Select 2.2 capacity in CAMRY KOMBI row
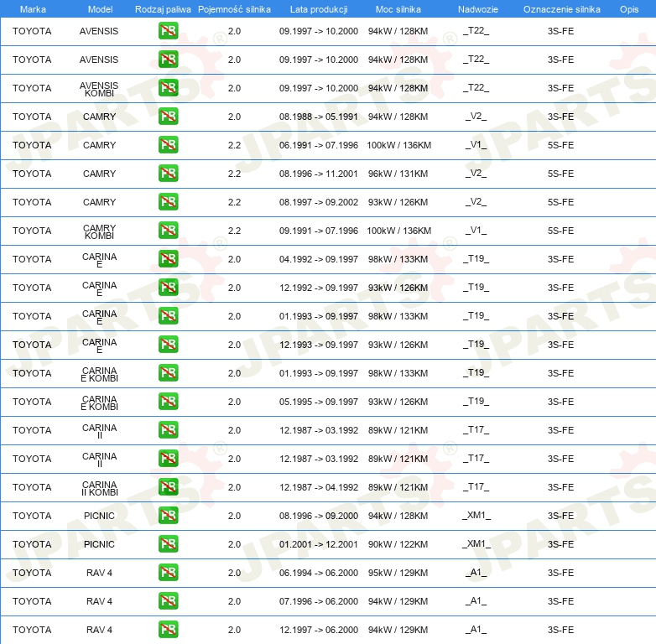The width and height of the screenshot is (656, 644). point(234,231)
